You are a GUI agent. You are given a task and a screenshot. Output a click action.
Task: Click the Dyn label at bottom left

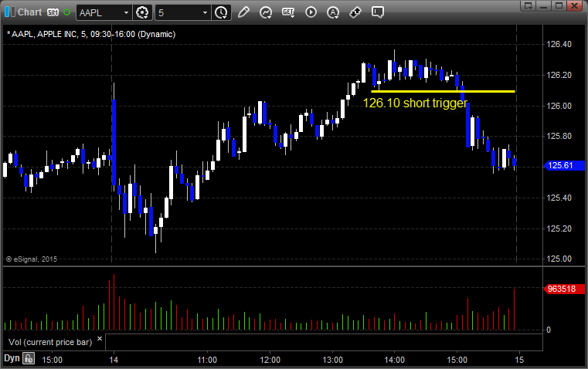pyautogui.click(x=12, y=358)
